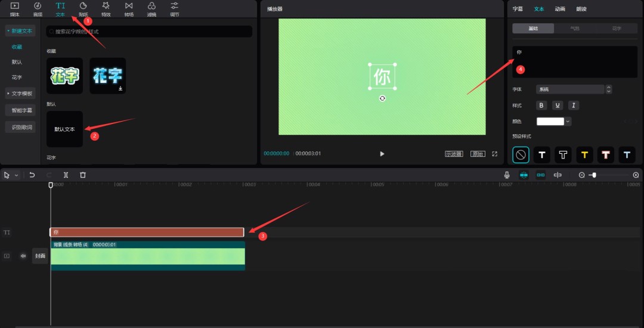This screenshot has width=644, height=328.
Task: Expand the 文字模板 section
Action: click(20, 94)
